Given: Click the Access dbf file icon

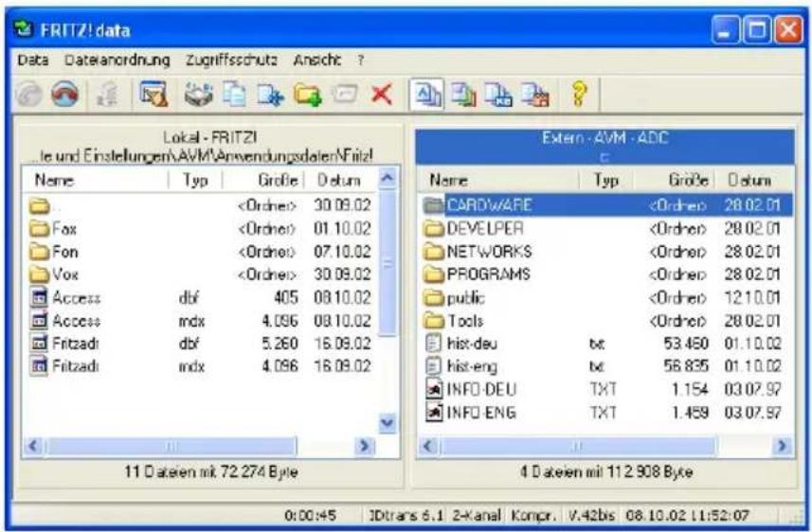Looking at the screenshot, I should coord(40,297).
